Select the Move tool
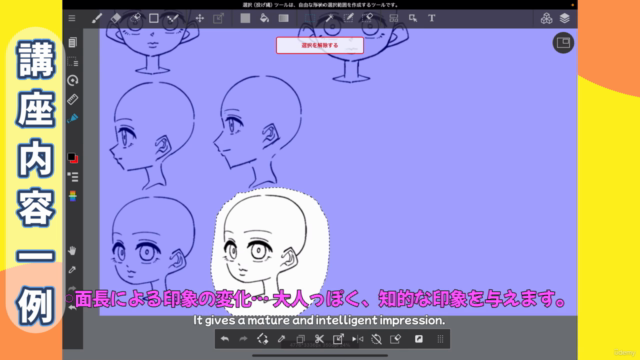This screenshot has height=360, width=640. point(200,18)
